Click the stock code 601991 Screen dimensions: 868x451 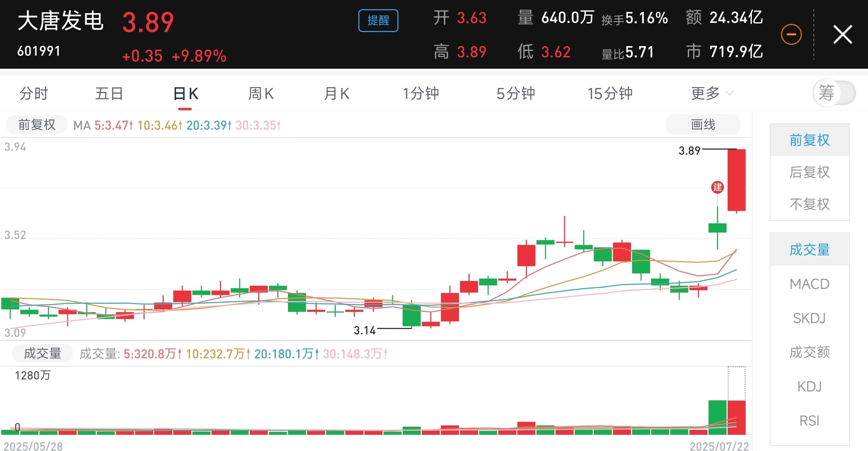pos(39,51)
